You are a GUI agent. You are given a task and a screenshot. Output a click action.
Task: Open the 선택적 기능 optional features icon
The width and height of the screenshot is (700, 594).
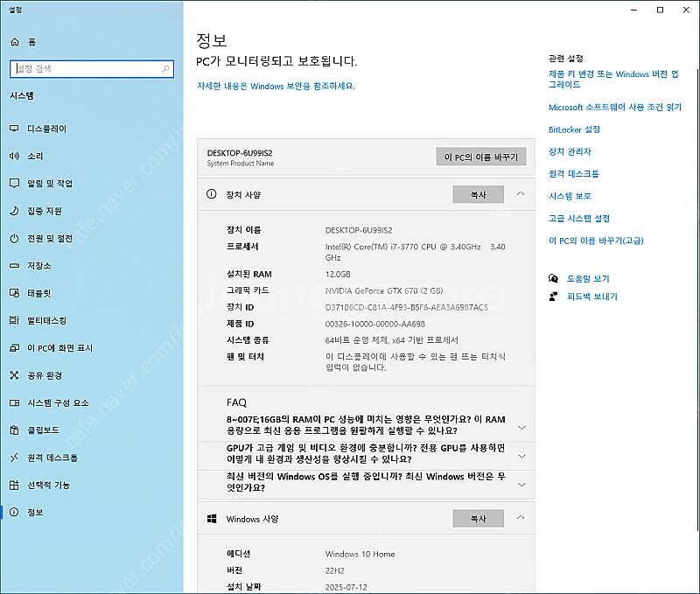(14, 486)
